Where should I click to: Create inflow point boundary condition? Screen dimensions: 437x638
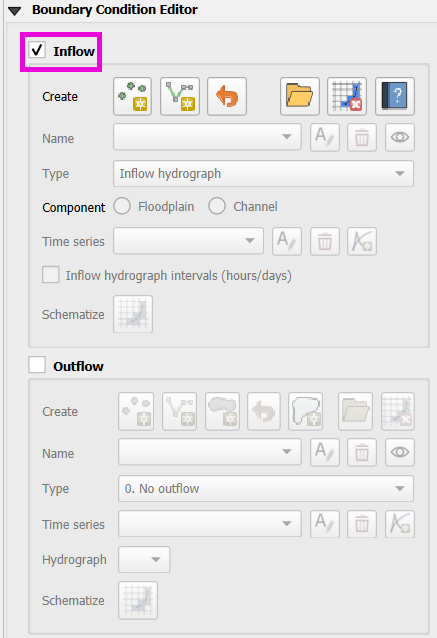tap(132, 96)
